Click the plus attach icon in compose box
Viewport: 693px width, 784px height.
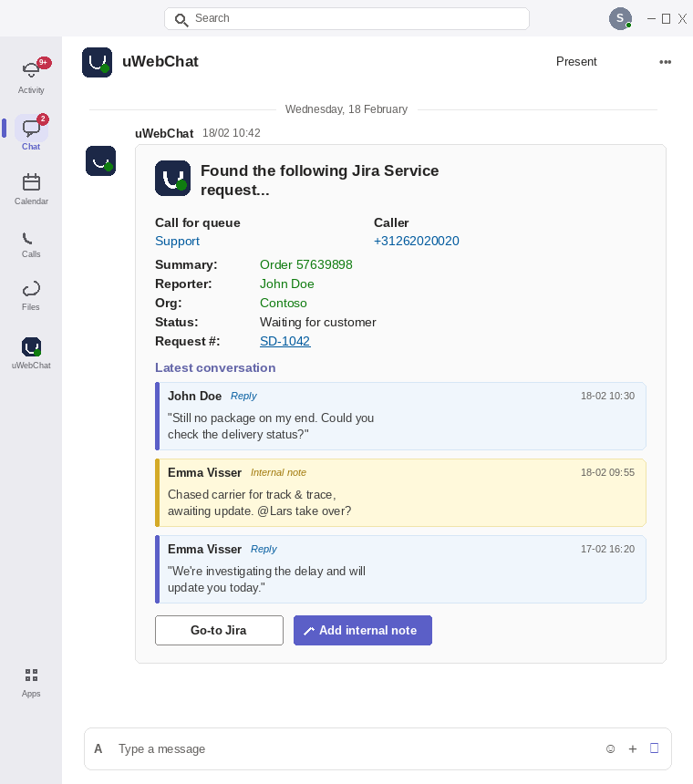point(633,748)
